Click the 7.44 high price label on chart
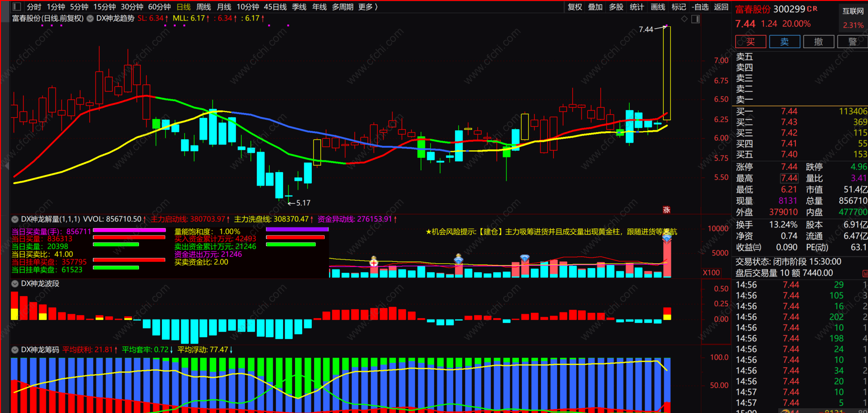This screenshot has width=868, height=413. [x=646, y=30]
